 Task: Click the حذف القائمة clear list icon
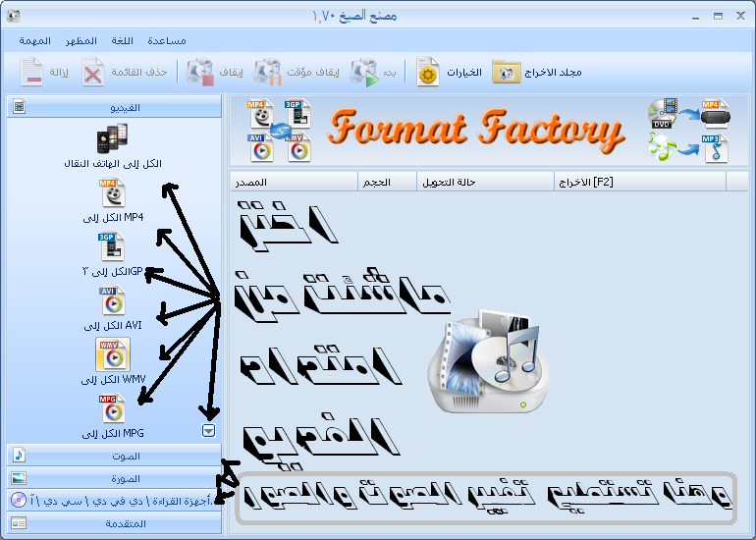coord(92,72)
